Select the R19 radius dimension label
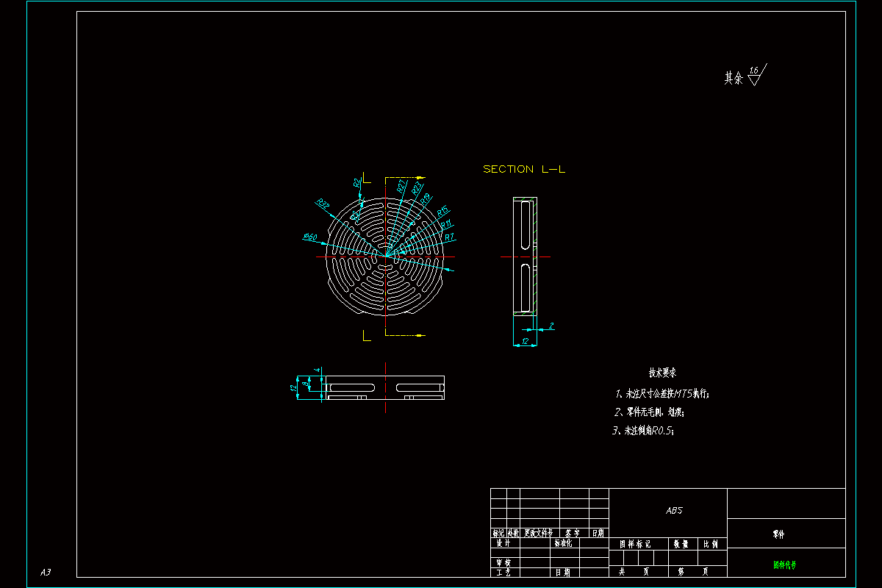Viewport: 882px width, 588px height. click(x=425, y=198)
